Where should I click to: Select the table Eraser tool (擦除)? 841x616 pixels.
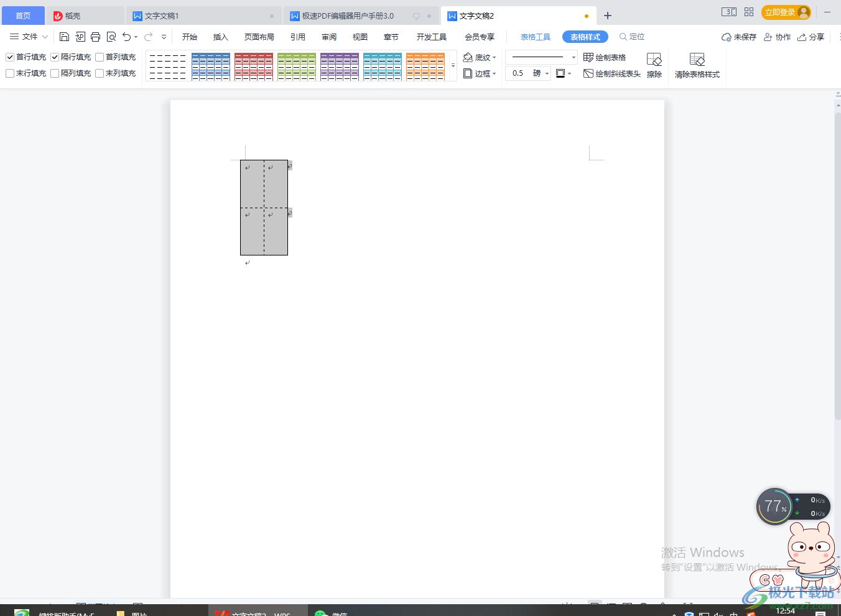pos(654,65)
